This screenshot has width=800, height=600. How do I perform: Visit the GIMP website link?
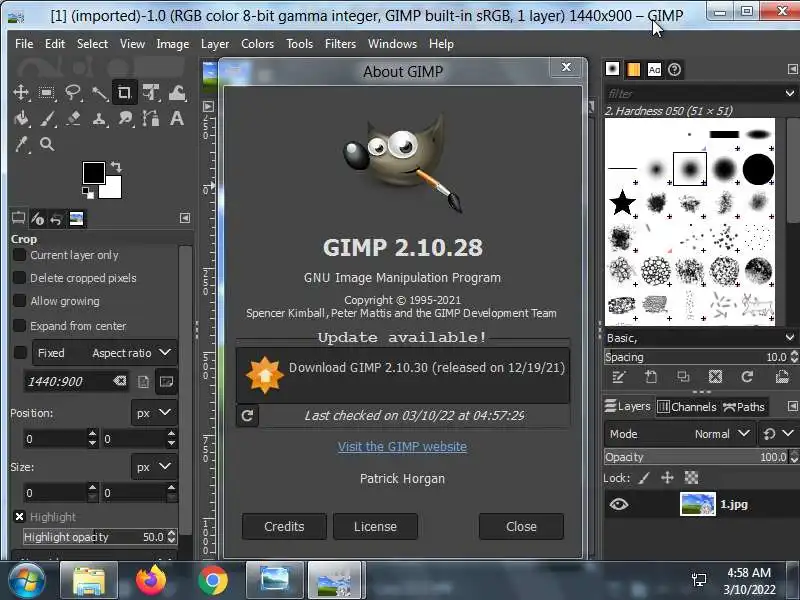click(x=402, y=446)
